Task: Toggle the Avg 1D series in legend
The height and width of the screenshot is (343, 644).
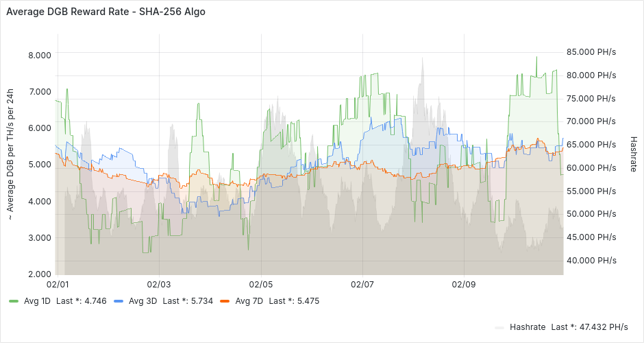Action: (x=37, y=301)
